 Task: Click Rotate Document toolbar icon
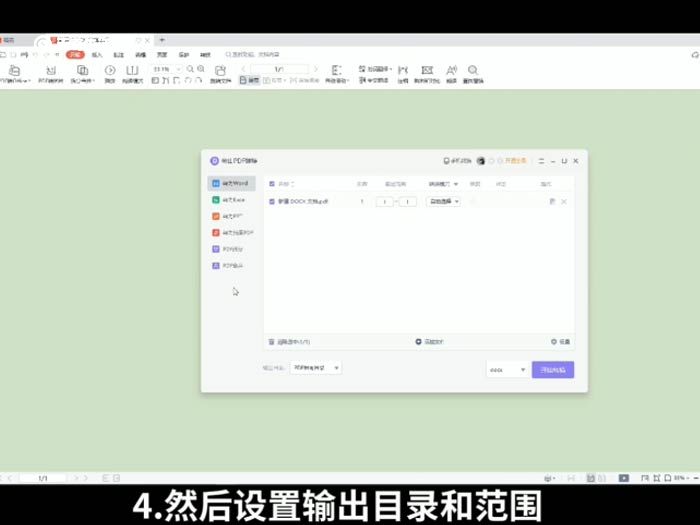(x=221, y=74)
